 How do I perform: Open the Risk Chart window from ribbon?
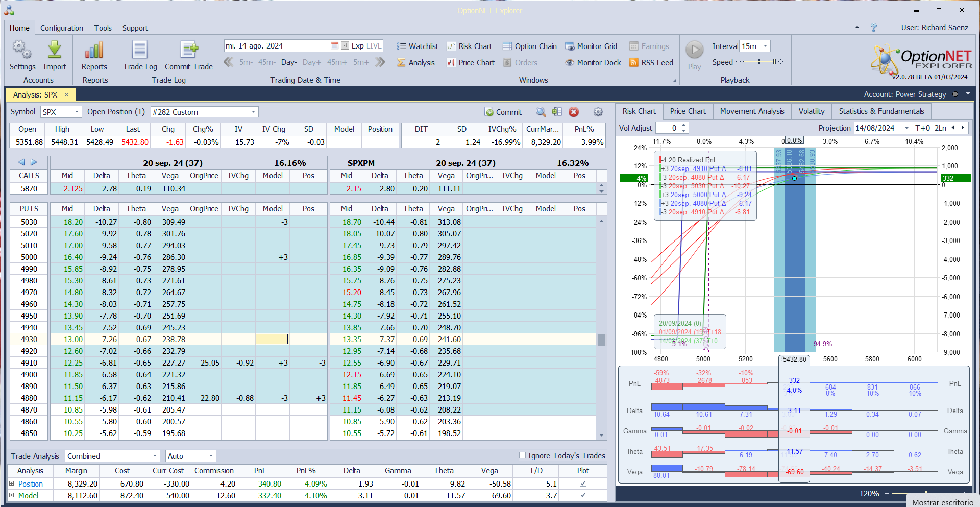pyautogui.click(x=470, y=46)
